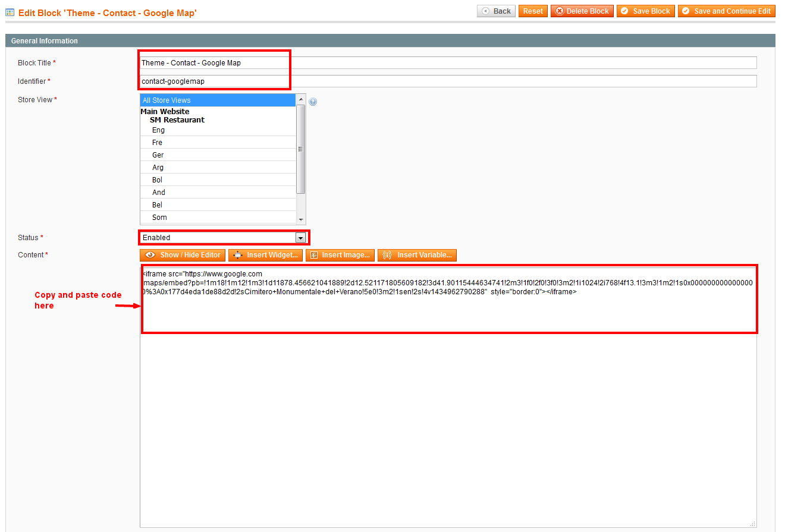Click the Main Website group label
The image size is (785, 532).
tap(165, 112)
